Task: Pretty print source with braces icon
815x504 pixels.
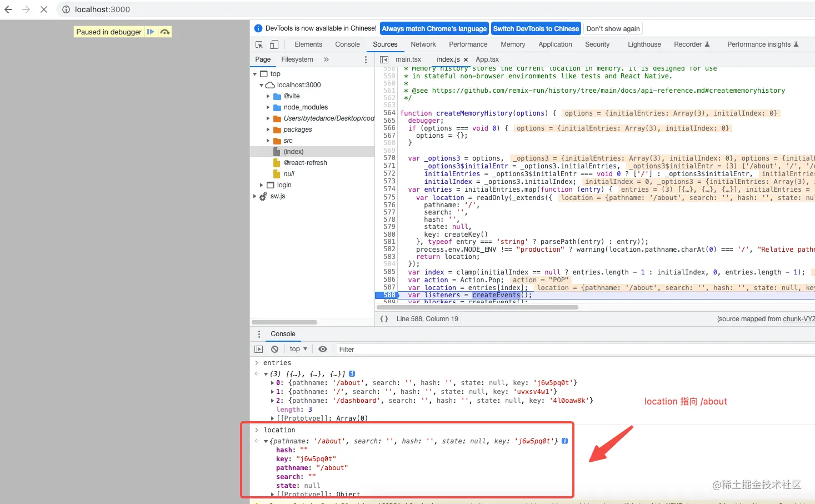Action: coord(384,319)
